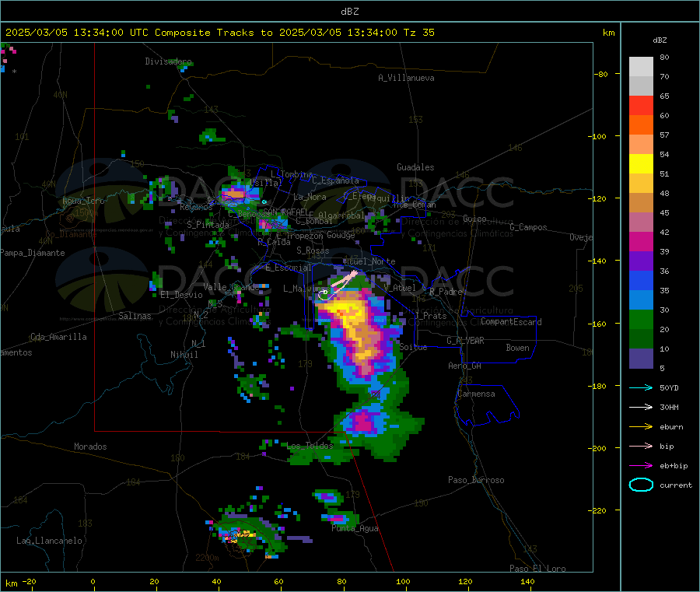This screenshot has width=700, height=592.
Task: Click the G_Campos map label
Action: 528,227
